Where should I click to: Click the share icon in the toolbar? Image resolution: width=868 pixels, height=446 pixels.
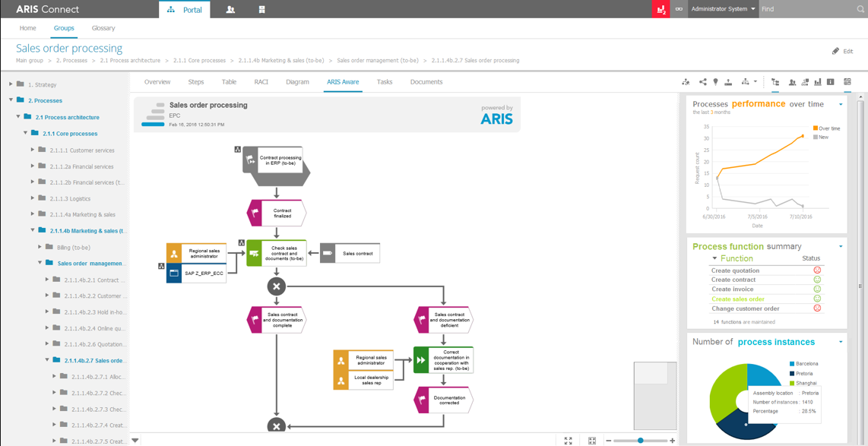click(702, 82)
